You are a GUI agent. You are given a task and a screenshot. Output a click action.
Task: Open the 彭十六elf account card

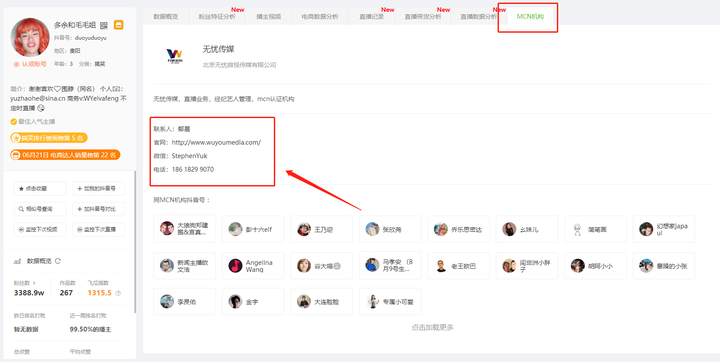pos(253,229)
